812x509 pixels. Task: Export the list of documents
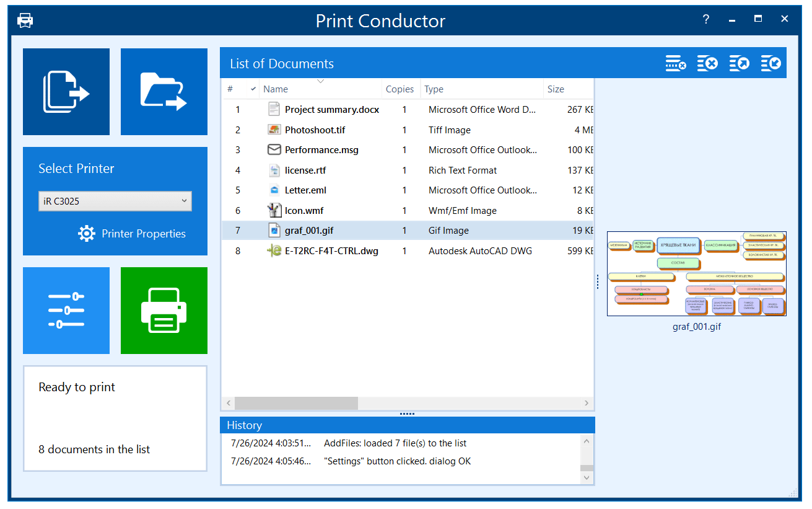point(739,63)
